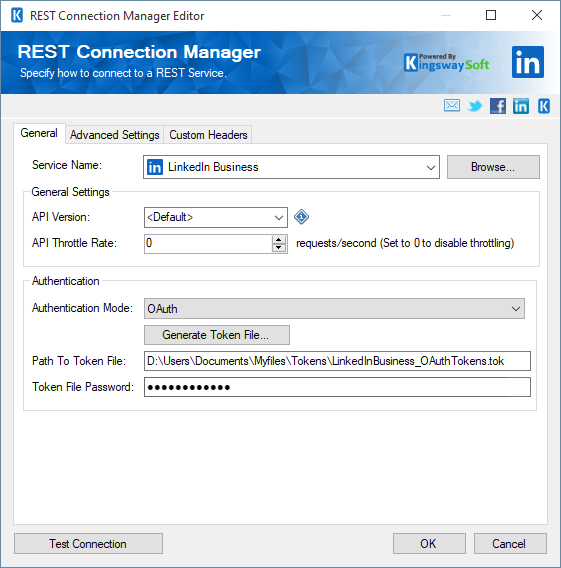This screenshot has height=568, width=561.
Task: Open the Authentication Mode dropdown
Action: tap(516, 309)
